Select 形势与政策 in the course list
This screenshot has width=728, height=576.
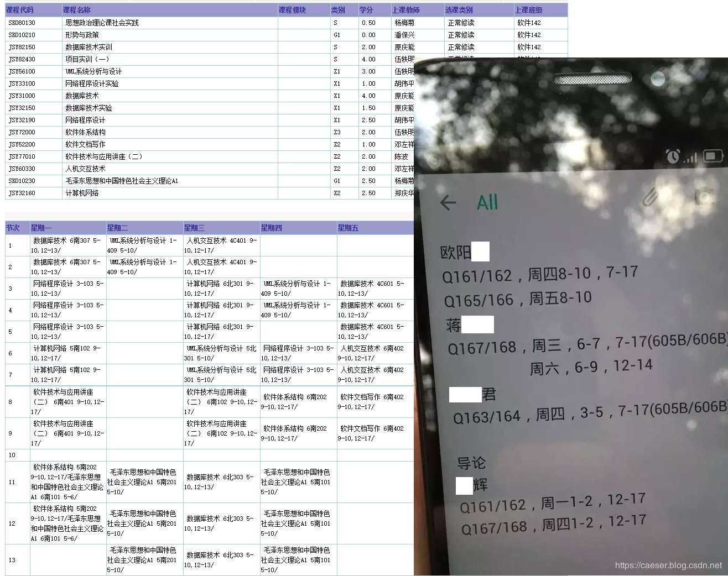click(x=82, y=35)
